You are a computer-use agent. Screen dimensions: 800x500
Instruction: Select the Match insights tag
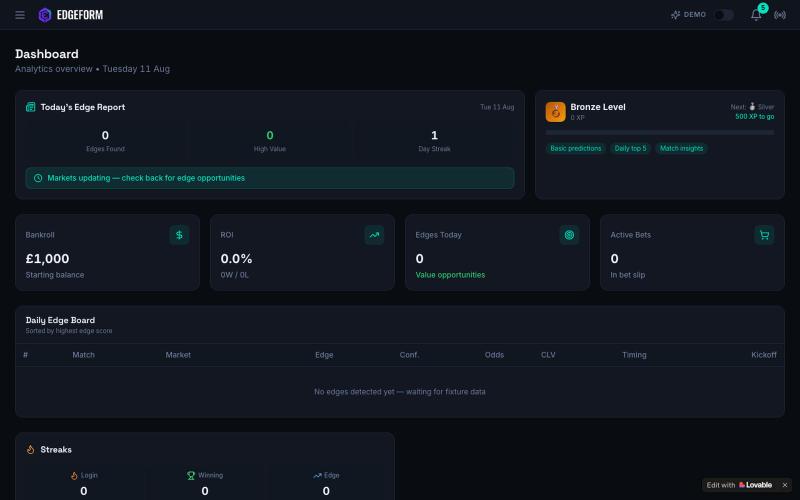(x=681, y=148)
